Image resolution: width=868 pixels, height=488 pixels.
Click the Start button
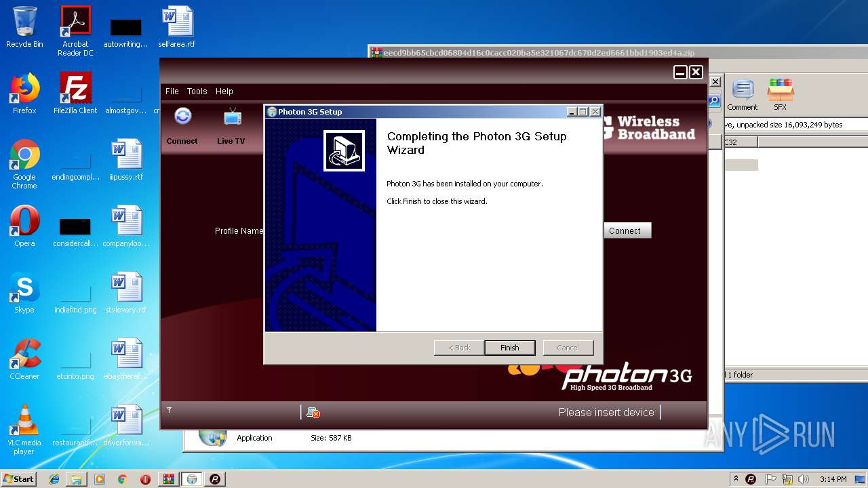pyautogui.click(x=18, y=479)
